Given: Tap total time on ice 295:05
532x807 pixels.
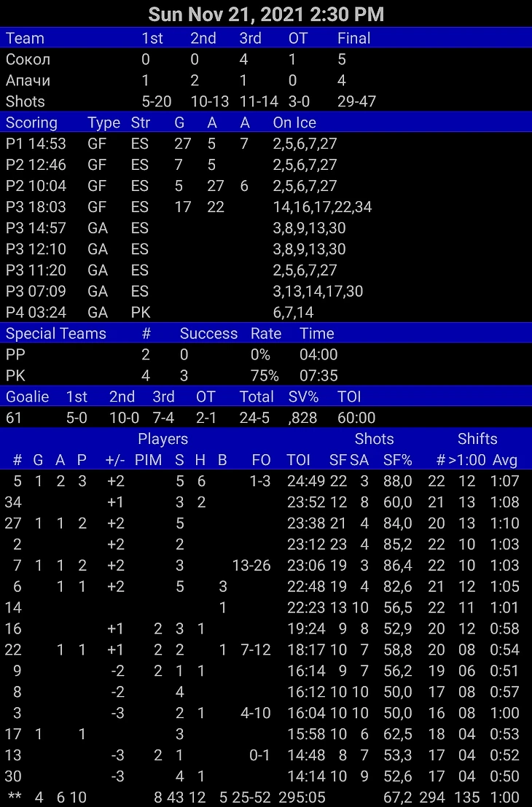Looking at the screenshot, I should point(302,798).
